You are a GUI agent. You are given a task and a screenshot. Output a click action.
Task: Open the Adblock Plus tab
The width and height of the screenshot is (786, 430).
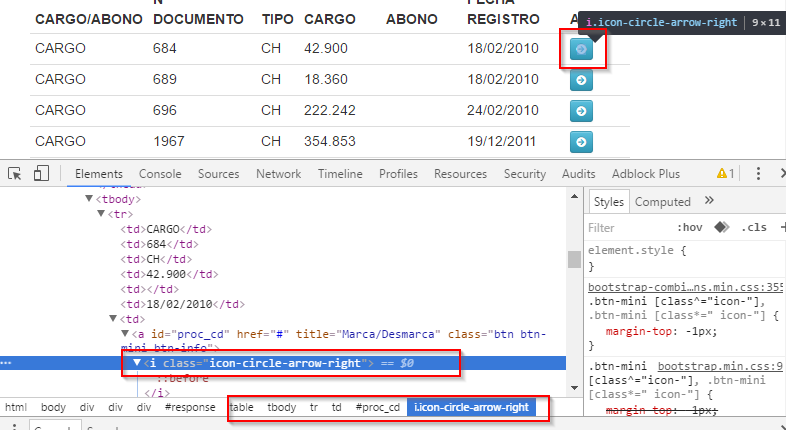pos(646,174)
